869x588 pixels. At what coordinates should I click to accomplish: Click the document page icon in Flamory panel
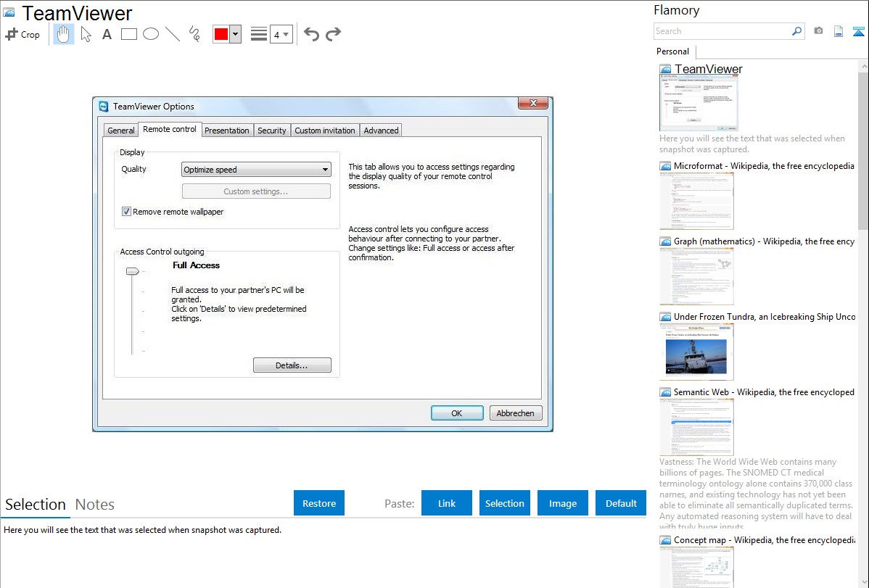[839, 31]
